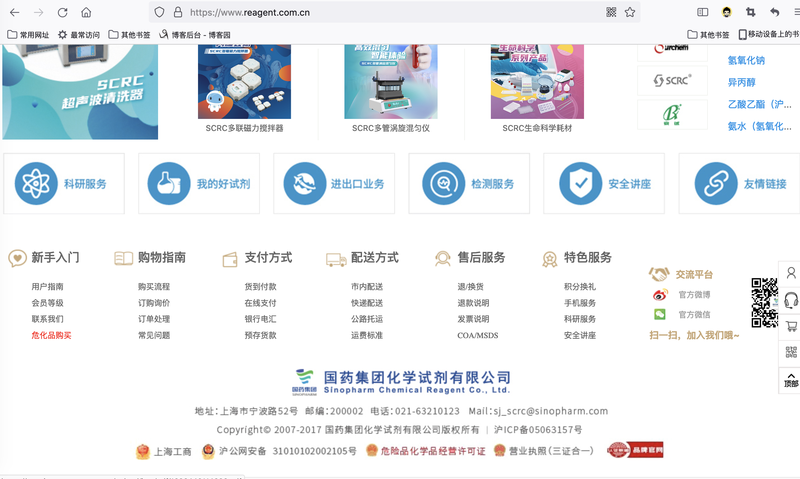Reload the current page
The image size is (800, 479).
pyautogui.click(x=62, y=12)
